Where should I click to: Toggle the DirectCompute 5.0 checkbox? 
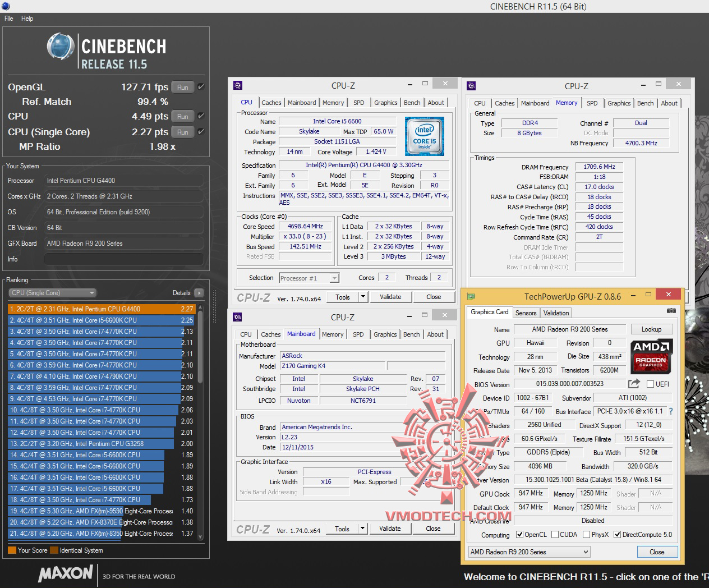(618, 535)
